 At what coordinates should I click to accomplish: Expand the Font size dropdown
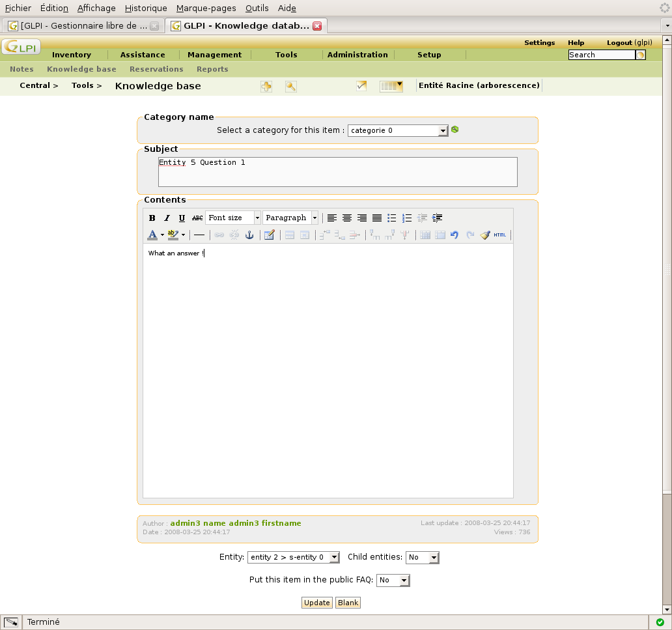pos(257,218)
